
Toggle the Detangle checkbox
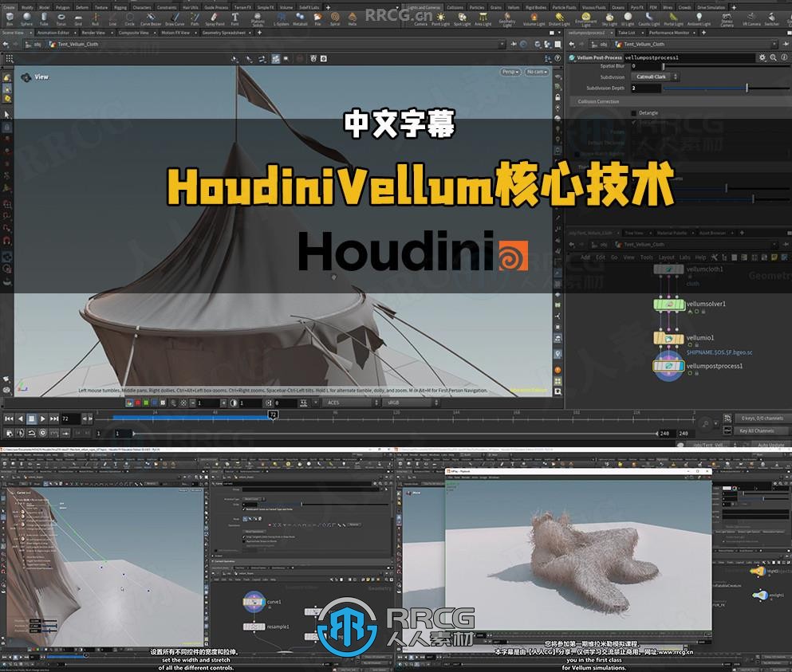633,113
